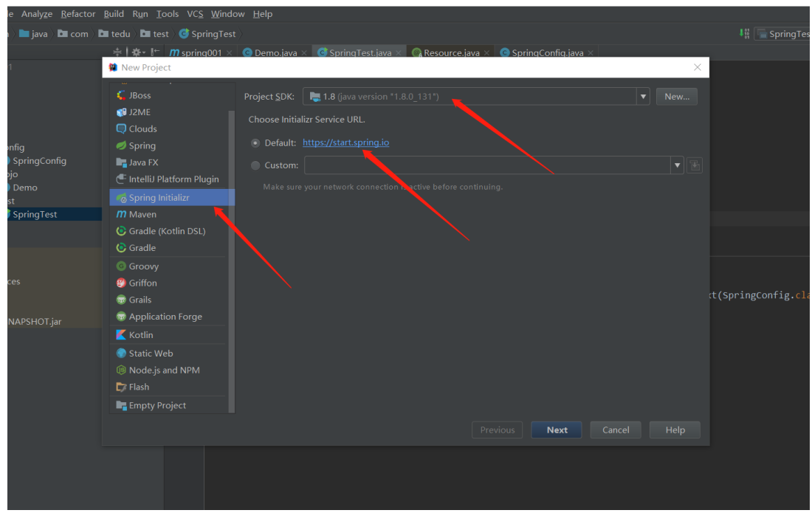Switch to spring001 editor tab
The width and height of the screenshot is (812, 513).
[x=201, y=52]
